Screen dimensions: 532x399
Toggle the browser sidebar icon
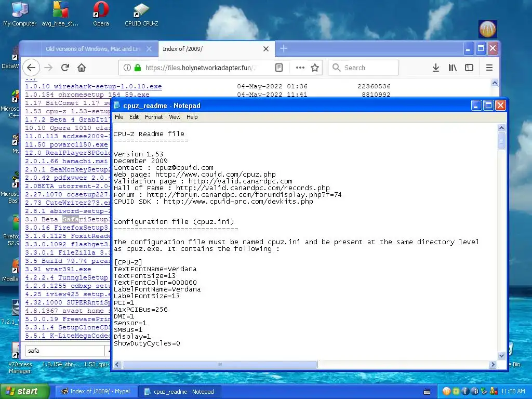click(x=469, y=68)
